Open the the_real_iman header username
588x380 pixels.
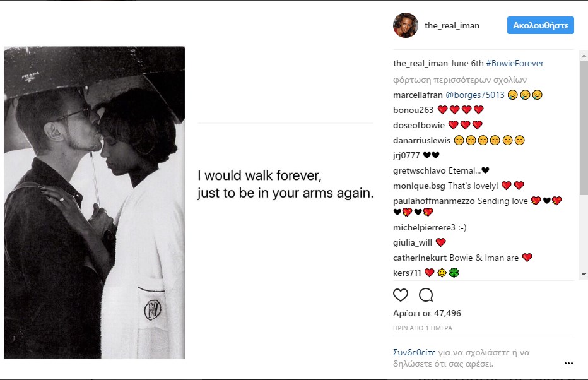(452, 26)
